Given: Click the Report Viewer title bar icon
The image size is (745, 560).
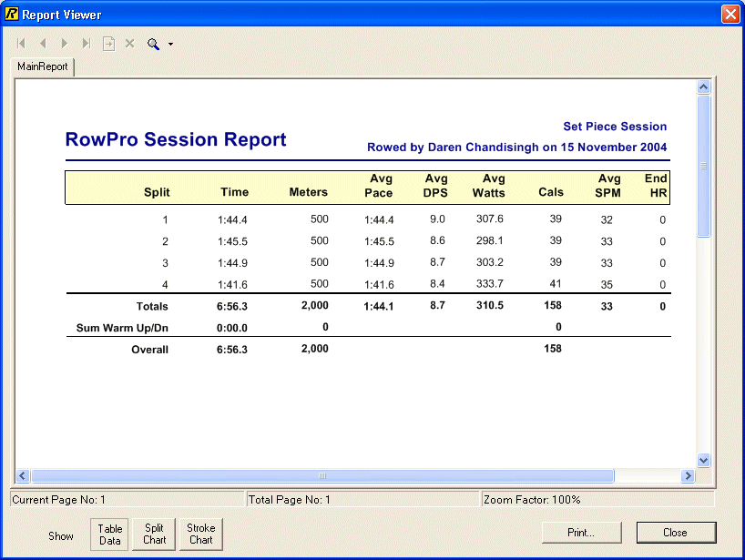Looking at the screenshot, I should click(12, 14).
